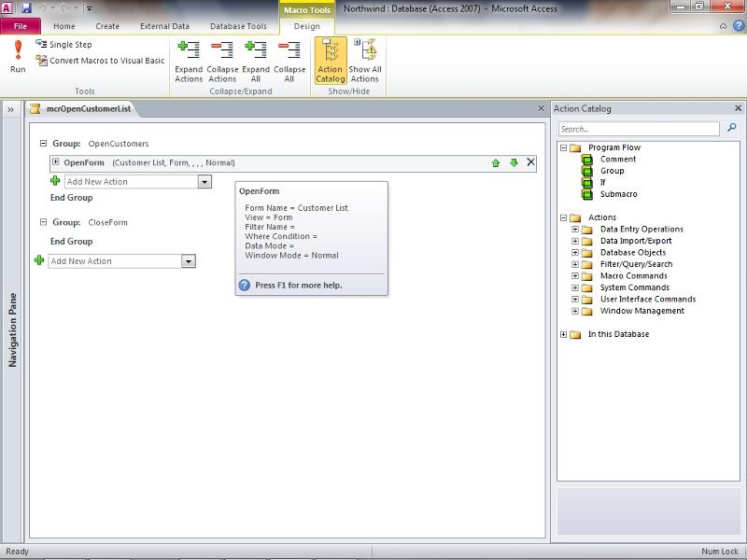Click the Expand All ribbon button
747x560 pixels.
[256, 62]
